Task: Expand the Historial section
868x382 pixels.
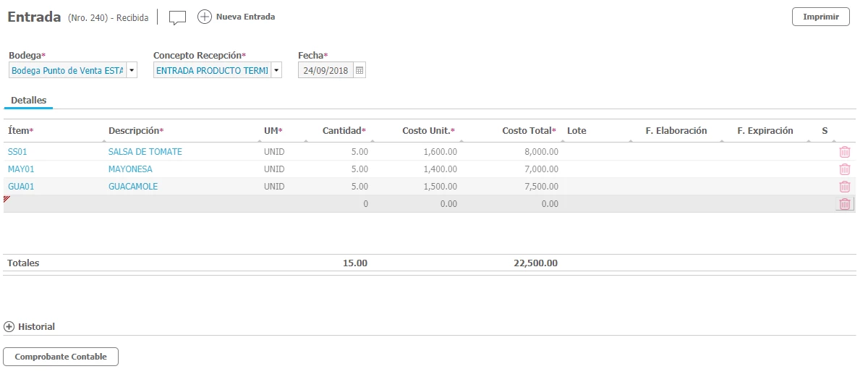Action: pyautogui.click(x=9, y=327)
